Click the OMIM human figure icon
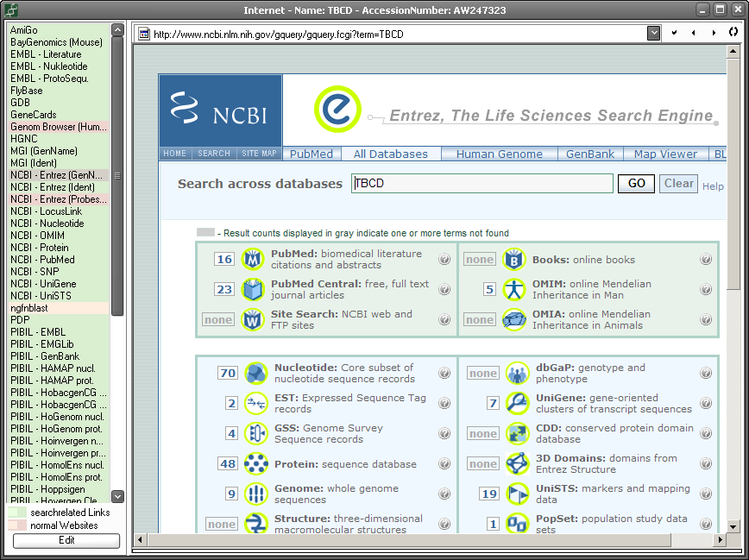 point(514,290)
